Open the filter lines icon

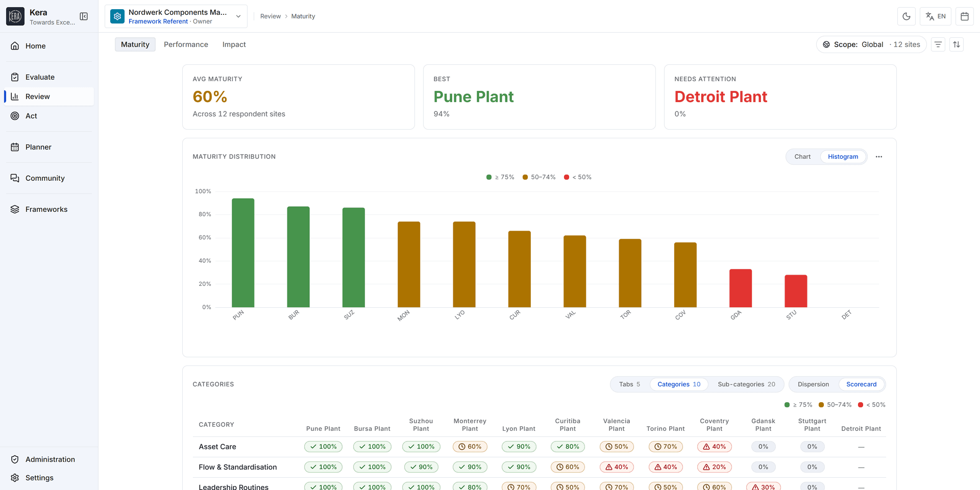[938, 44]
